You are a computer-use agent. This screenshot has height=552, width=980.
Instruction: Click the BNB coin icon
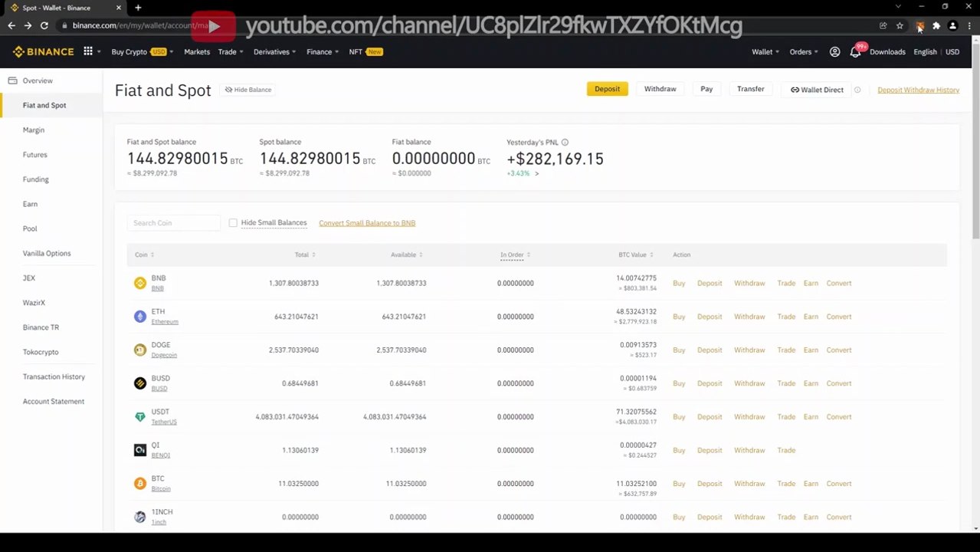point(140,283)
